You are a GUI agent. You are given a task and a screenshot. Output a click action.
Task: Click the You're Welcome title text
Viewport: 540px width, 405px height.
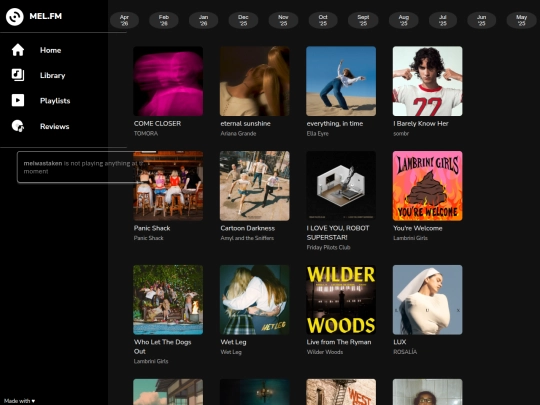coord(418,228)
